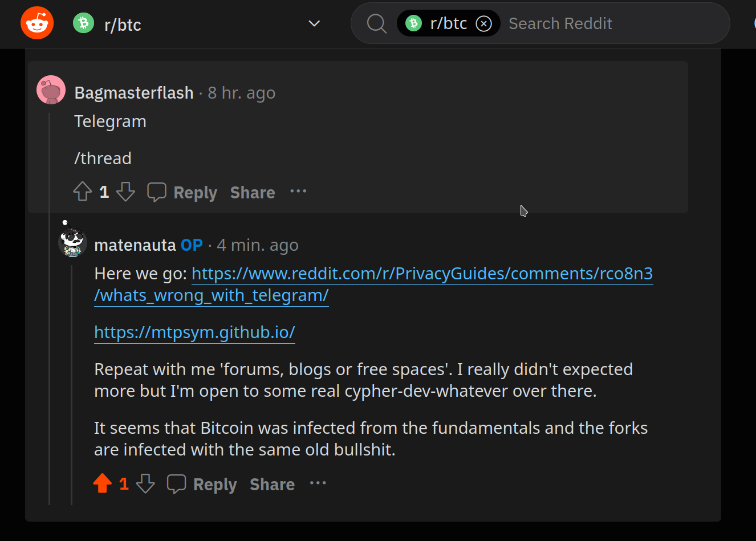Open Bagmasterflash's avatar

pyautogui.click(x=51, y=90)
